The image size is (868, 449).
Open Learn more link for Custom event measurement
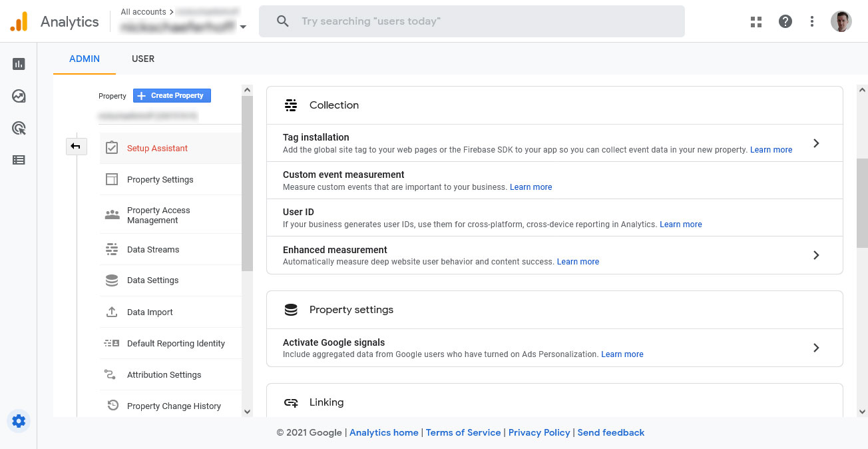pos(531,187)
